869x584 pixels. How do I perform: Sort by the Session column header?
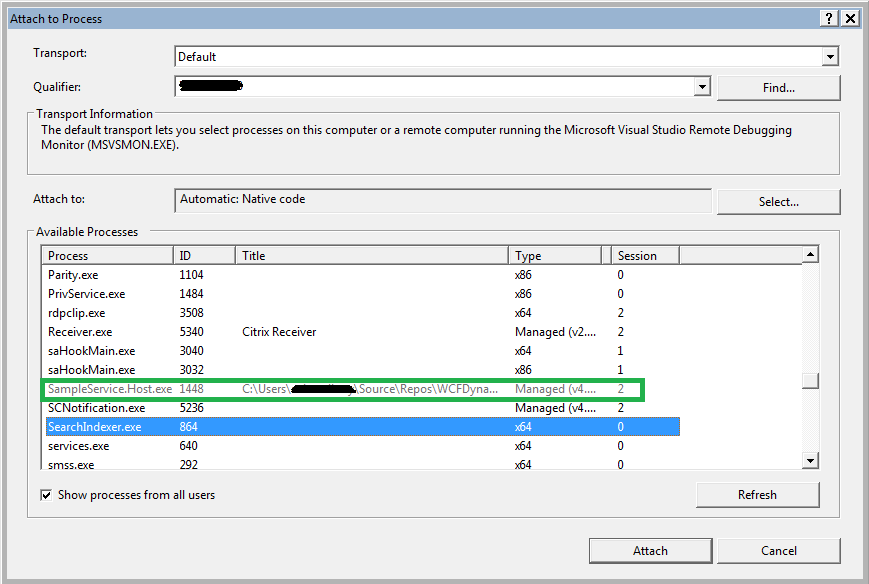point(646,255)
